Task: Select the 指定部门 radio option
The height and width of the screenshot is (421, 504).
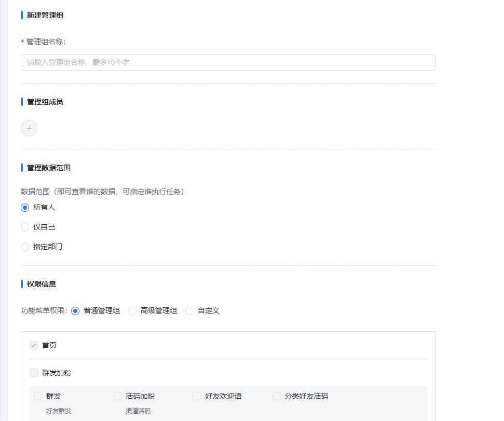Action: point(25,247)
